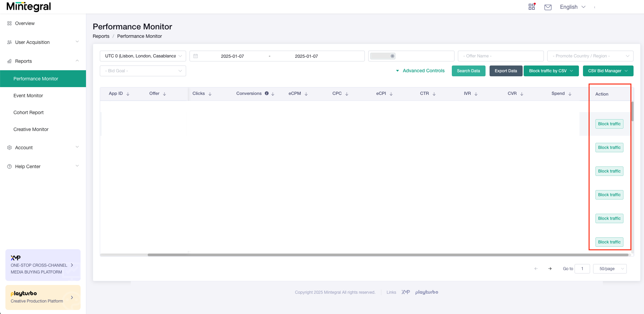Image resolution: width=644 pixels, height=314 pixels.
Task: Click the Search Data button
Action: [468, 71]
